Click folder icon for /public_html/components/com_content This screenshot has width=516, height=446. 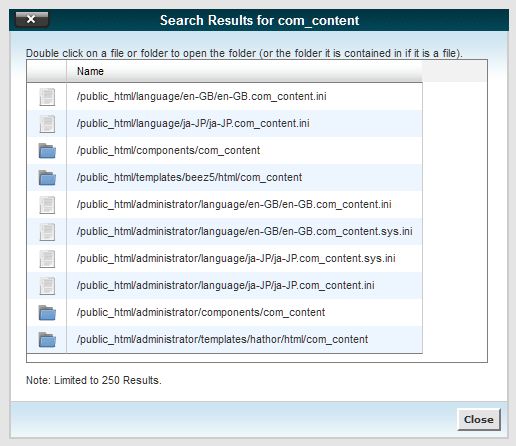(x=47, y=151)
